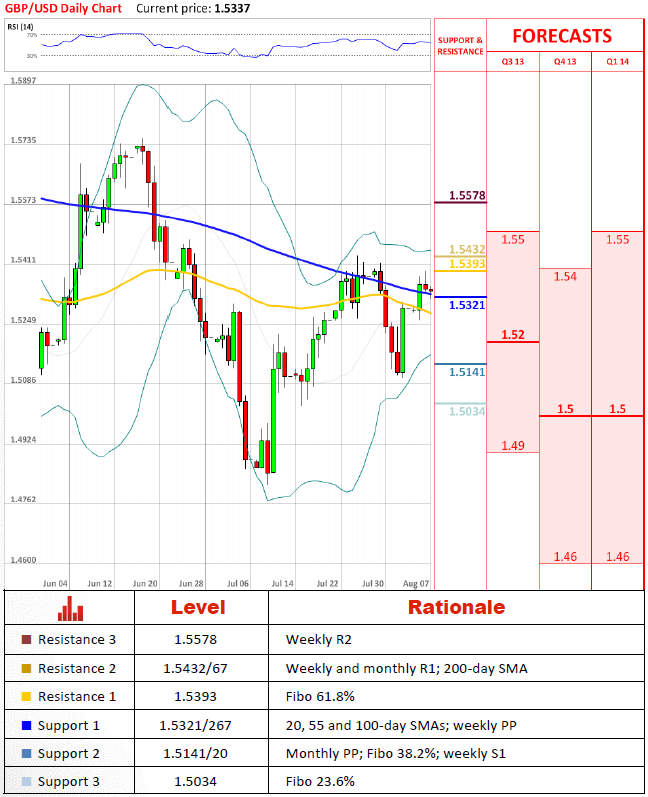Click the Resistance 1 yellow color swatch
Viewport: 648px width, 797px height.
point(26,696)
